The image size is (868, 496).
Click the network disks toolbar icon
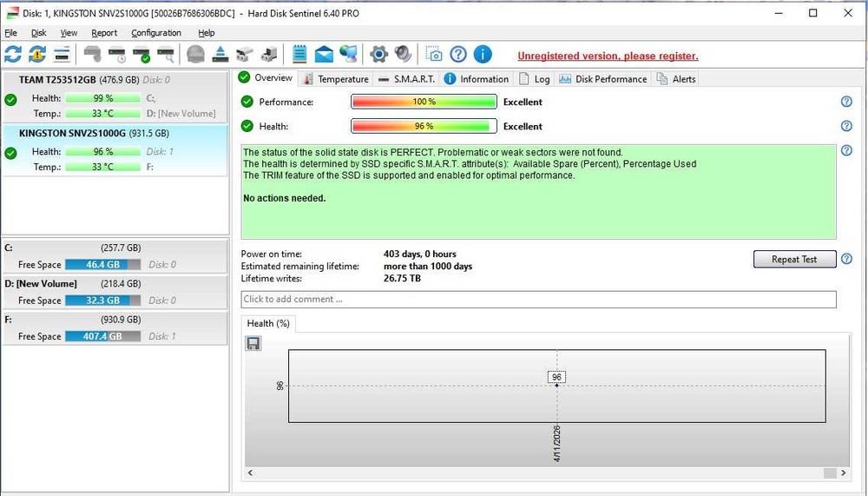(x=244, y=55)
